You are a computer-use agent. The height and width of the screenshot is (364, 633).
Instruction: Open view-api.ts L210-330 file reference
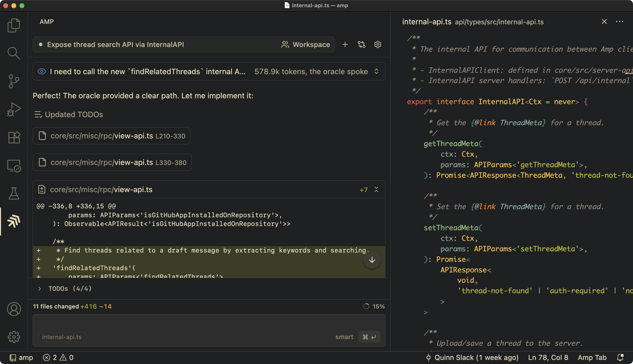click(111, 136)
